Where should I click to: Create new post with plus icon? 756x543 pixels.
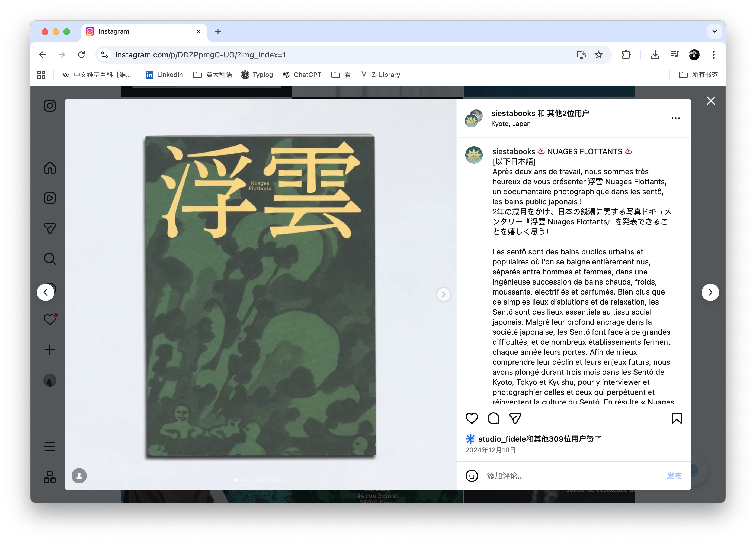(50, 350)
